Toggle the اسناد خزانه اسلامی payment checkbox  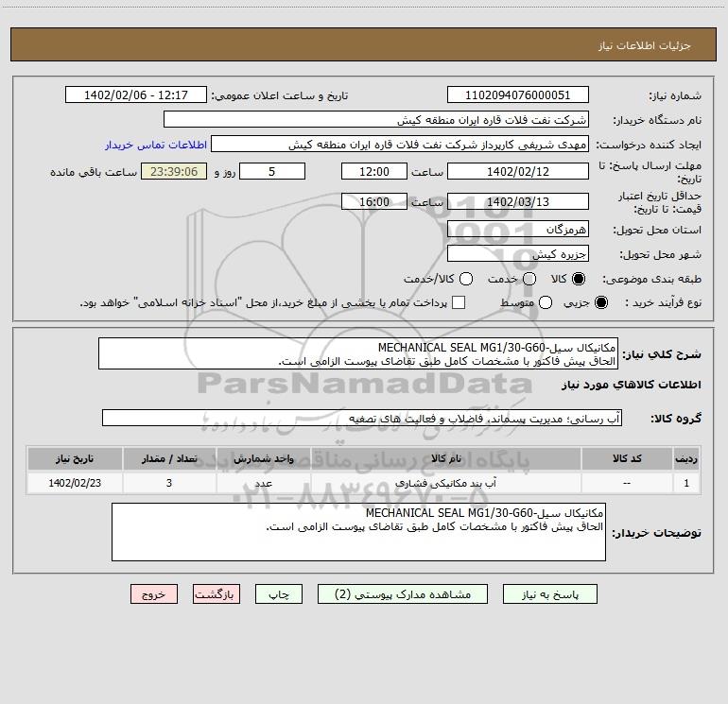(x=459, y=302)
